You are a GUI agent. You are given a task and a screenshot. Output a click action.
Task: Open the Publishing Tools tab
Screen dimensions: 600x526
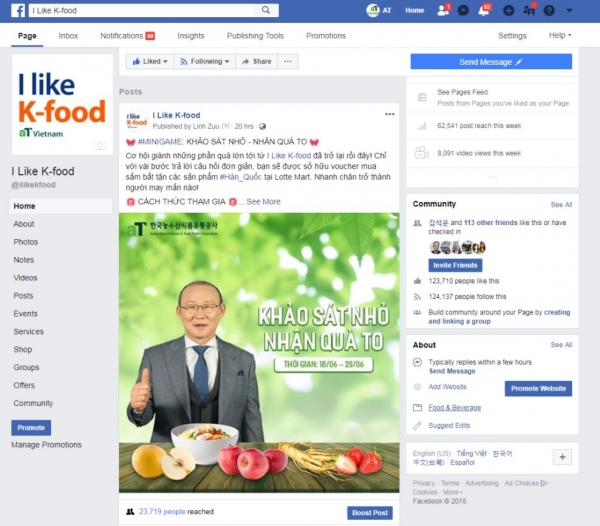coord(255,36)
